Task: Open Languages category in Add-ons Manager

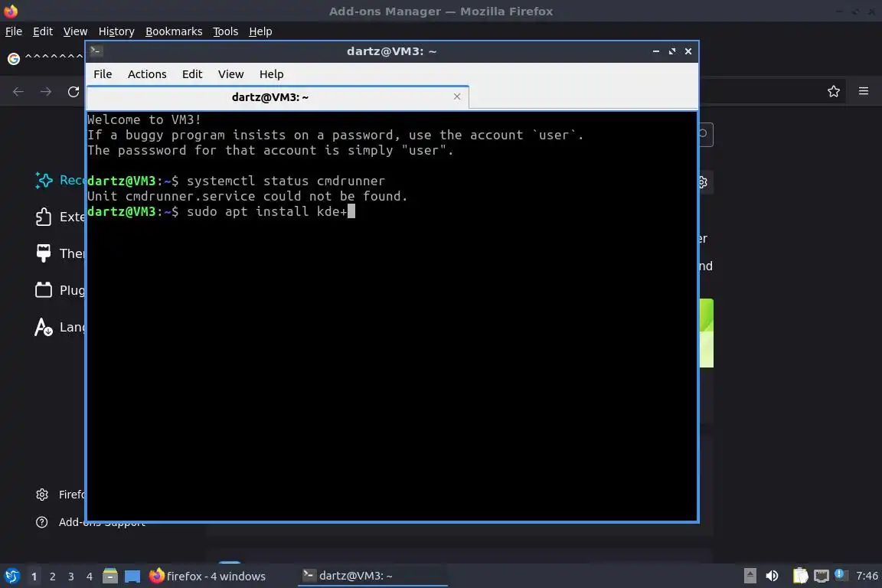Action: coord(59,327)
